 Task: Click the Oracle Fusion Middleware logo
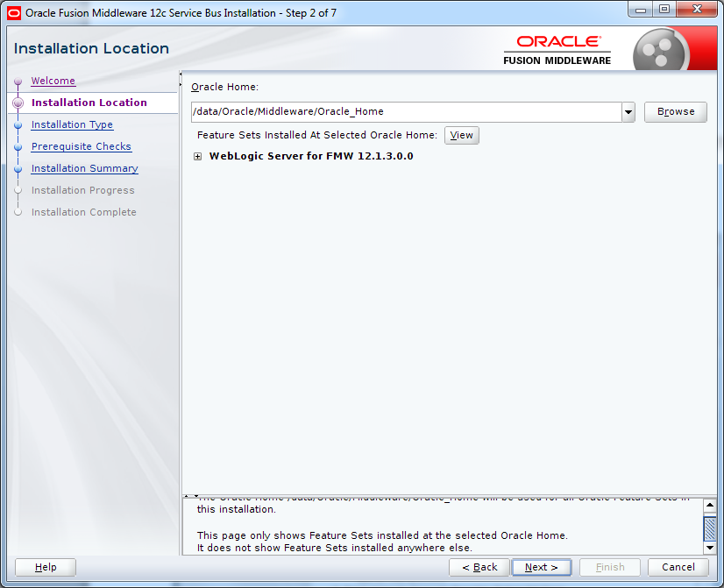coord(557,51)
